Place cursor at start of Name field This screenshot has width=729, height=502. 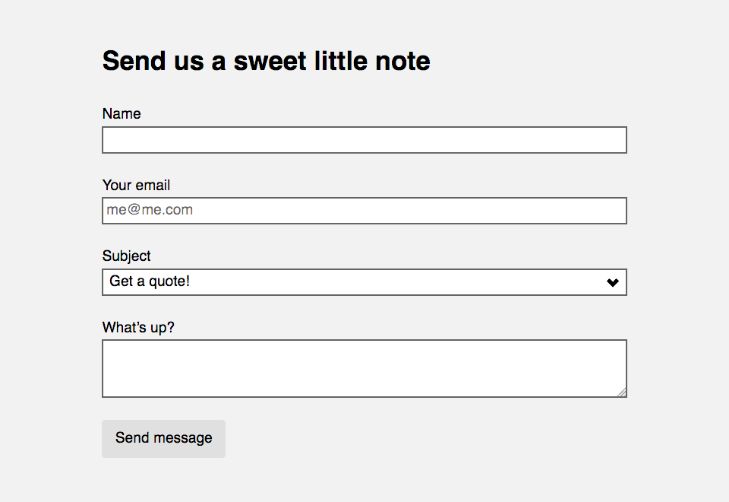pyautogui.click(x=108, y=140)
